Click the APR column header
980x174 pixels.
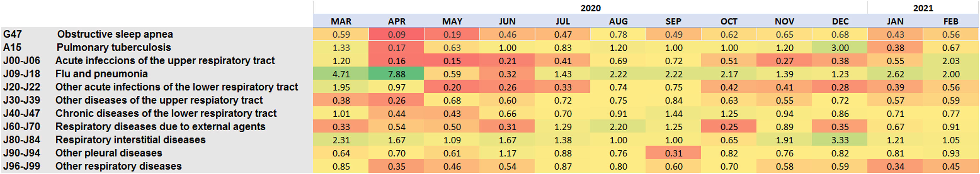pyautogui.click(x=396, y=21)
